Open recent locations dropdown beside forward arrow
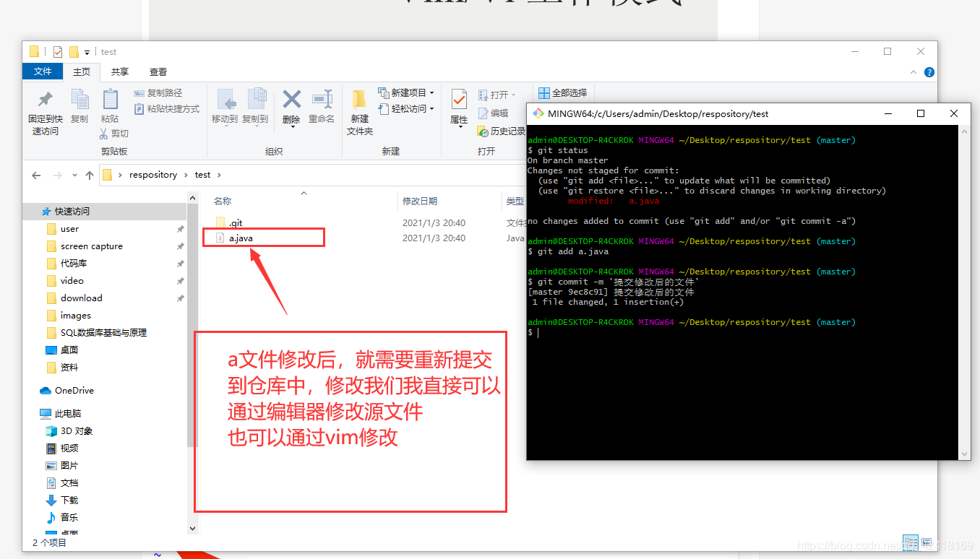 75,175
